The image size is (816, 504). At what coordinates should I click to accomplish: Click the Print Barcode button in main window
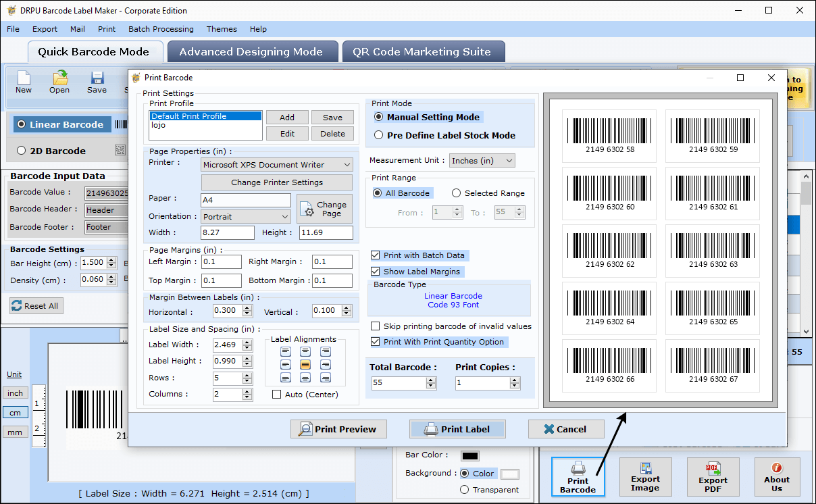578,477
